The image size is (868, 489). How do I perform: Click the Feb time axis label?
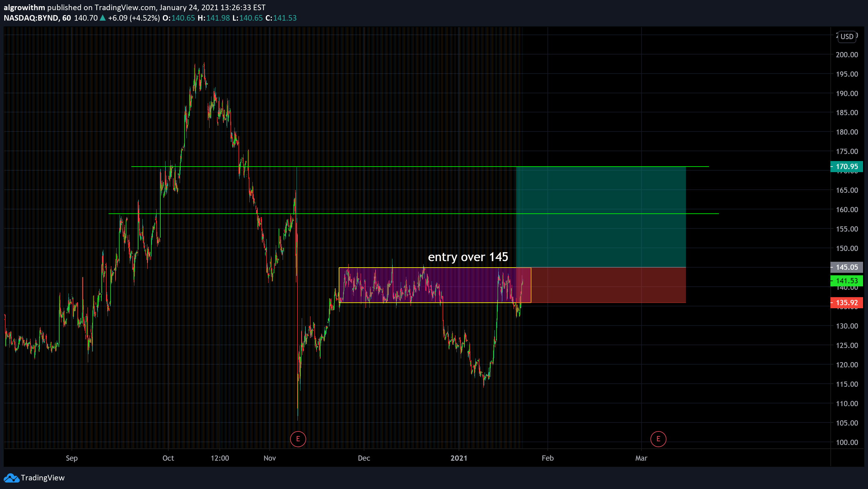547,458
